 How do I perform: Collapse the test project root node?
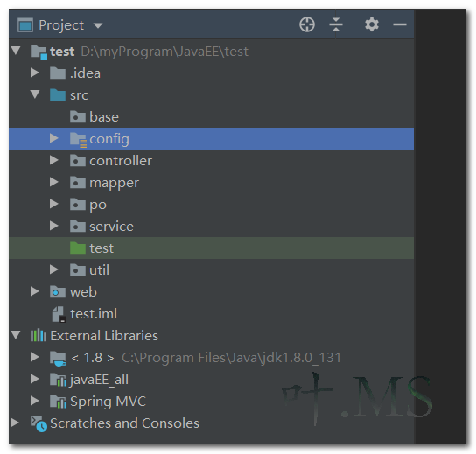point(16,50)
